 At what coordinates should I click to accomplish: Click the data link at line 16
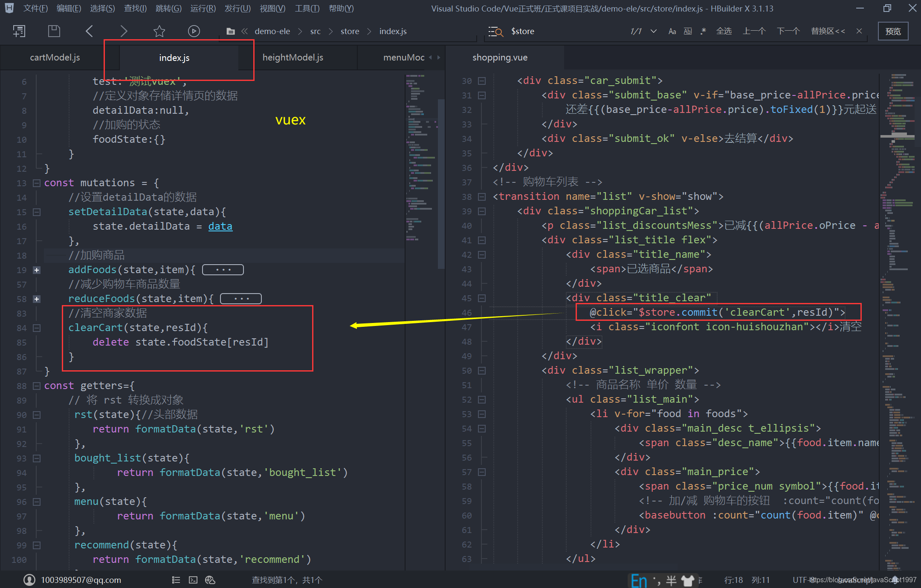click(x=220, y=226)
